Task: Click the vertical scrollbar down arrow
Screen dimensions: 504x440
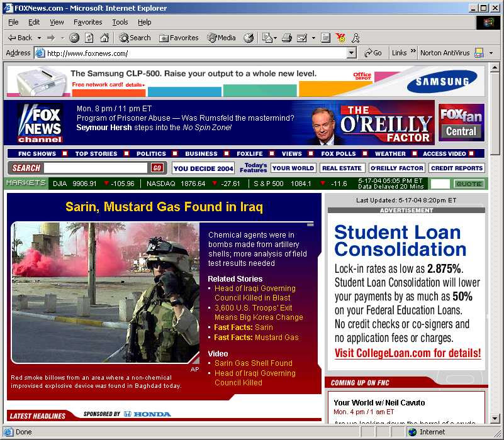Action: [495, 419]
